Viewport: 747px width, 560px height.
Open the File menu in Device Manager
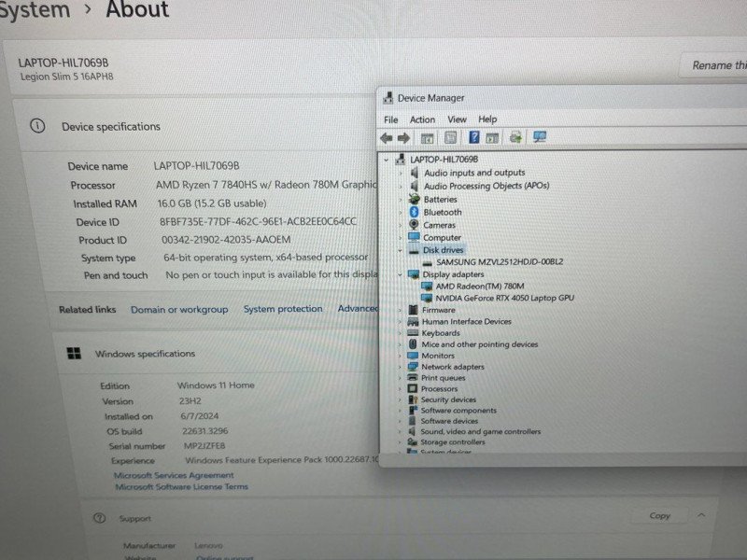click(x=390, y=119)
